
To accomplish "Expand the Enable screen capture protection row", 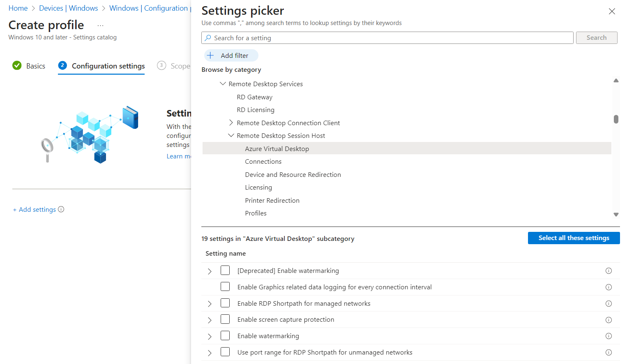I will [210, 319].
